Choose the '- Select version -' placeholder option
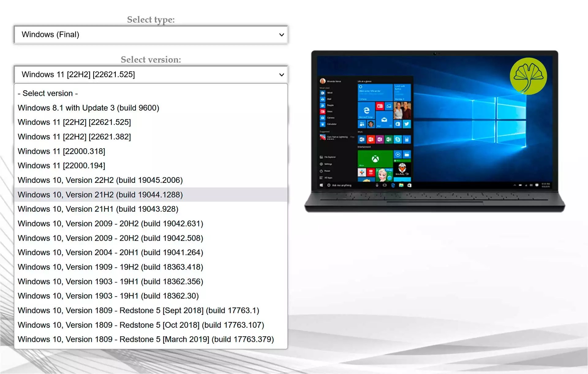 [x=48, y=93]
